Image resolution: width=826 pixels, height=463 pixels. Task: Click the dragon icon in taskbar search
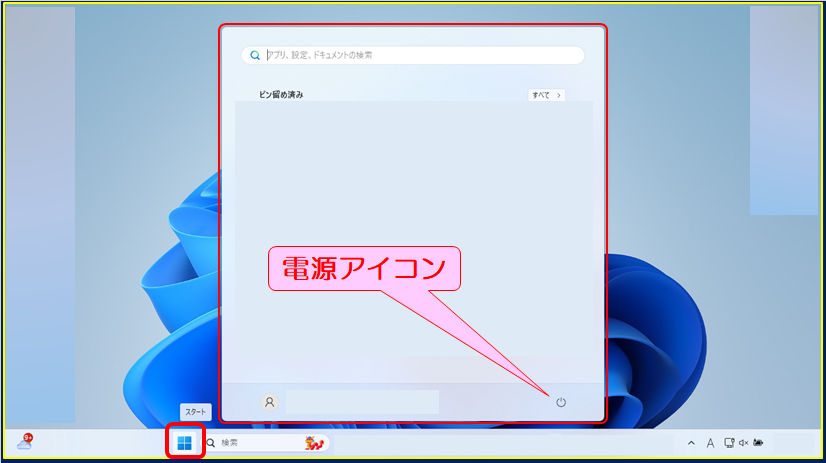click(x=314, y=442)
